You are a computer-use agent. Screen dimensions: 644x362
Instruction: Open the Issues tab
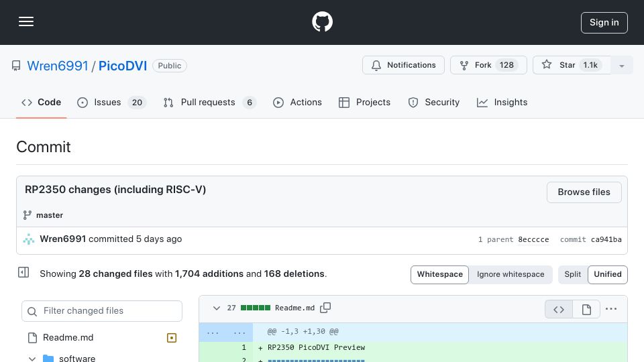pyautogui.click(x=111, y=102)
